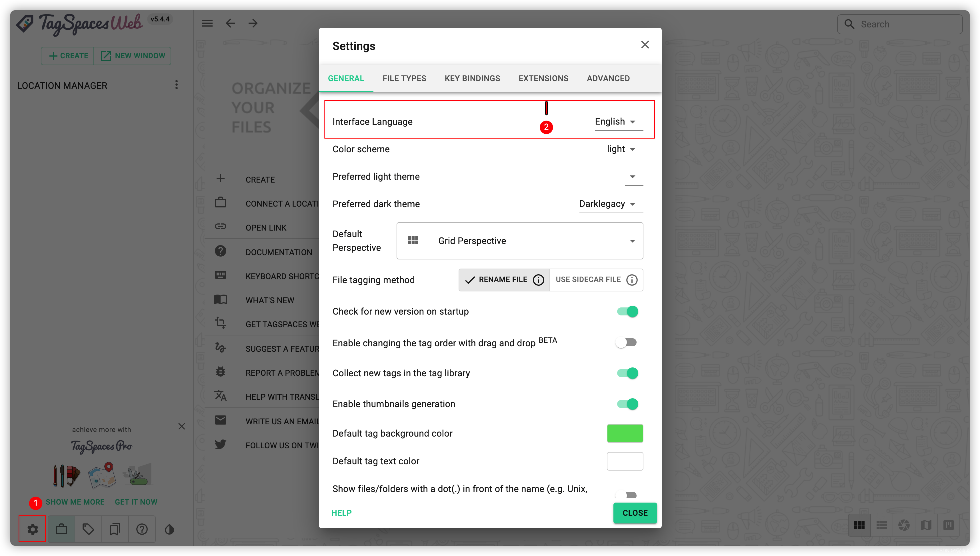The width and height of the screenshot is (980, 556).
Task: Open the Key Bindings tab
Action: 472,78
